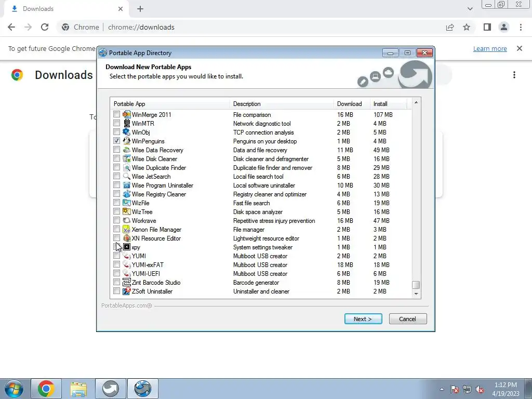Viewport: 532px width, 399px height.
Task: Sort by Portable App column header
Action: (x=170, y=104)
